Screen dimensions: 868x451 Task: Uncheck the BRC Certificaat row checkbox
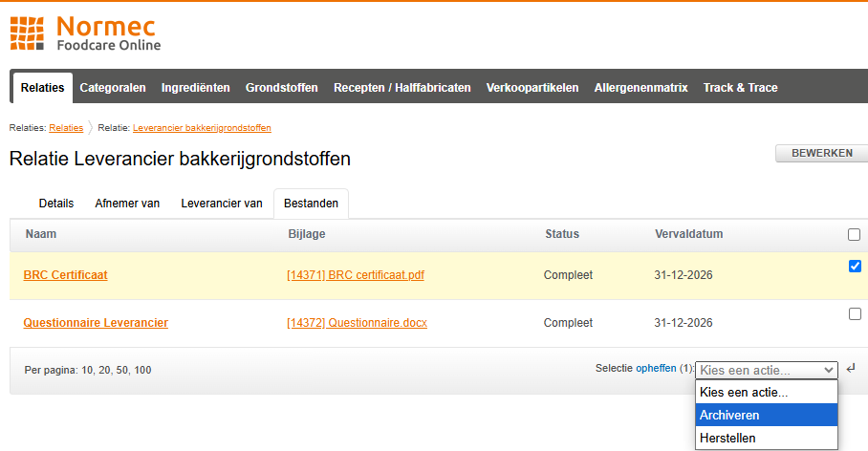855,267
